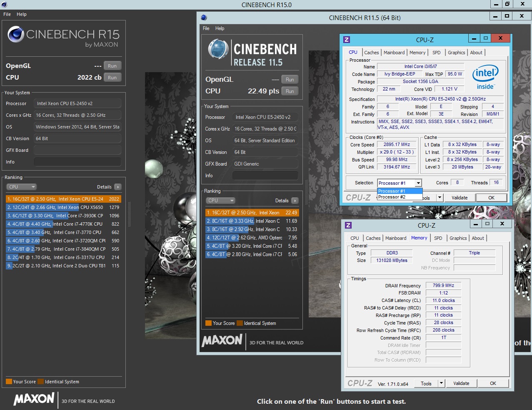Viewport: 532px width, 410px height.
Task: Open Tools dropdown arrow in lower CPU-Z
Action: pos(442,383)
